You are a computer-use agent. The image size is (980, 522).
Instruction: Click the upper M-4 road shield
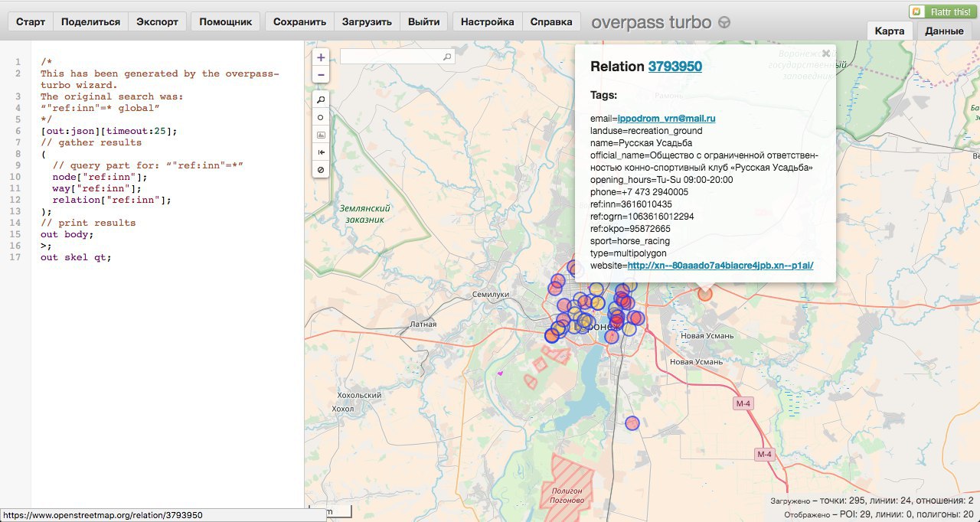tap(743, 403)
